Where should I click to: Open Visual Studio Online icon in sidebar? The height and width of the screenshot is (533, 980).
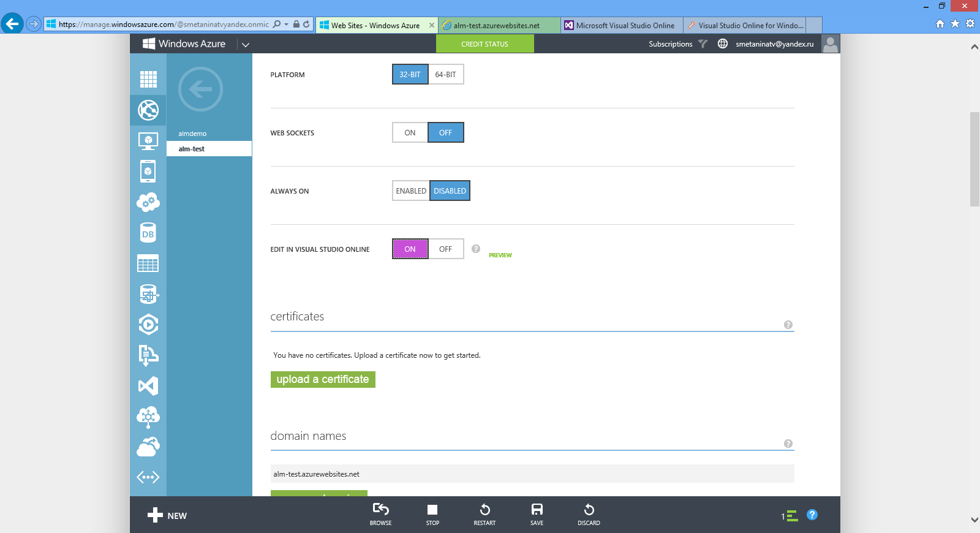[148, 386]
